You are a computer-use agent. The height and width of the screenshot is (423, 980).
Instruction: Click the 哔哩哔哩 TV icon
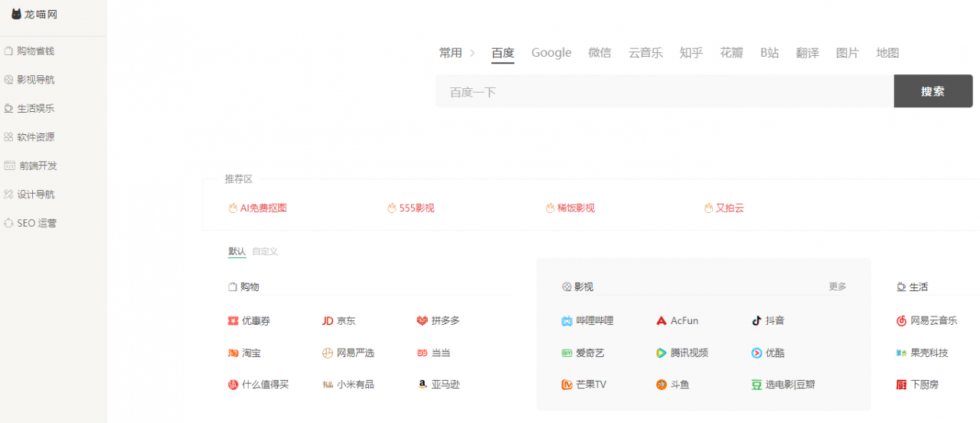(x=567, y=321)
